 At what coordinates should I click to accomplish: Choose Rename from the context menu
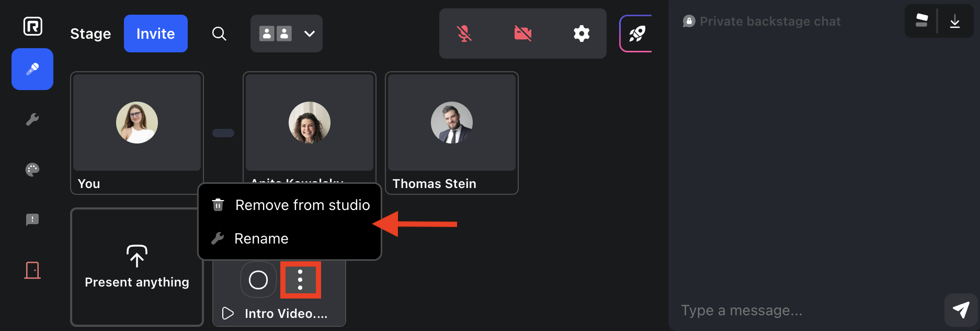point(261,239)
